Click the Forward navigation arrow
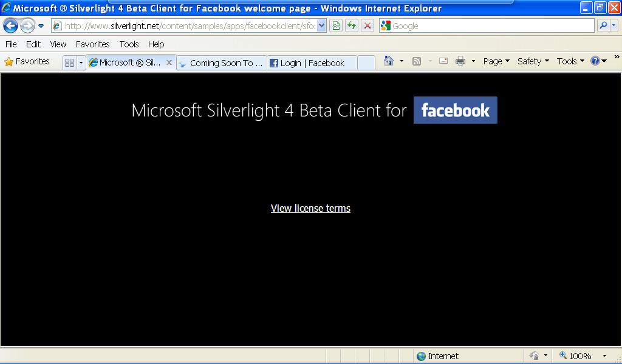This screenshot has width=622, height=364. 27,26
